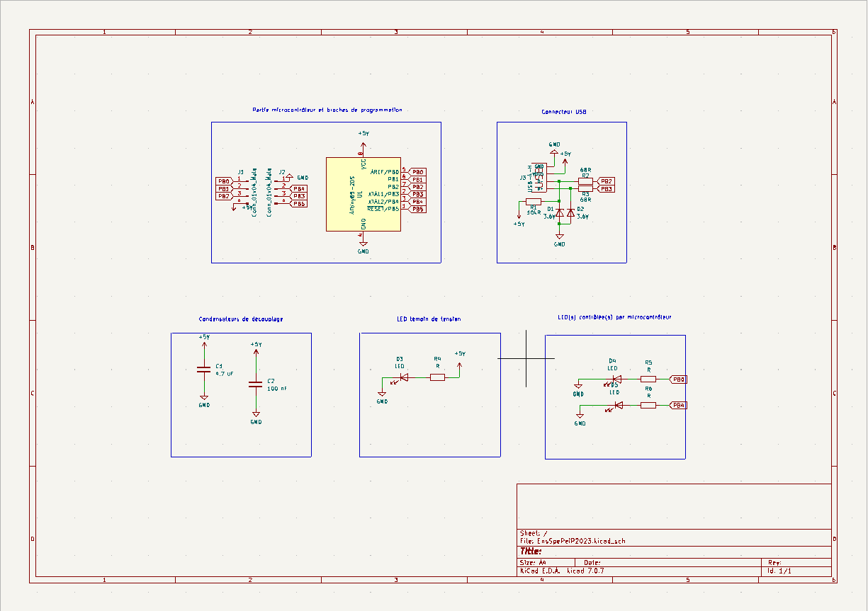Click the '100 nF' value text
Screen dimensions: 868x611
click(x=277, y=389)
